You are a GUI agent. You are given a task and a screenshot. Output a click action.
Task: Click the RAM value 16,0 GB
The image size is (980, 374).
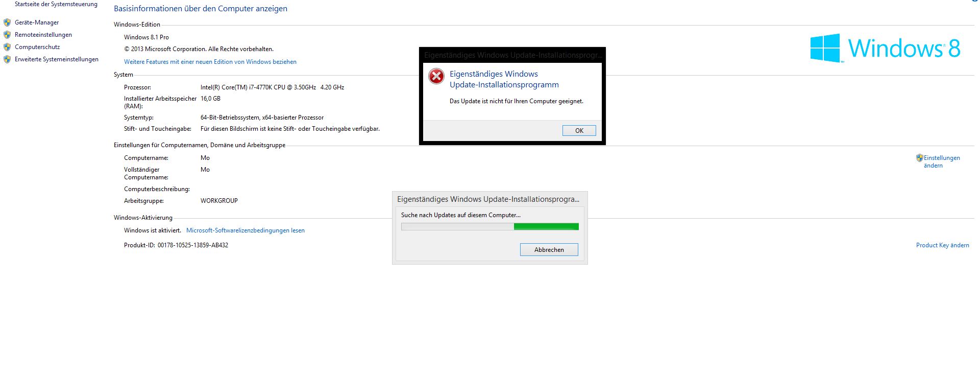coord(210,99)
